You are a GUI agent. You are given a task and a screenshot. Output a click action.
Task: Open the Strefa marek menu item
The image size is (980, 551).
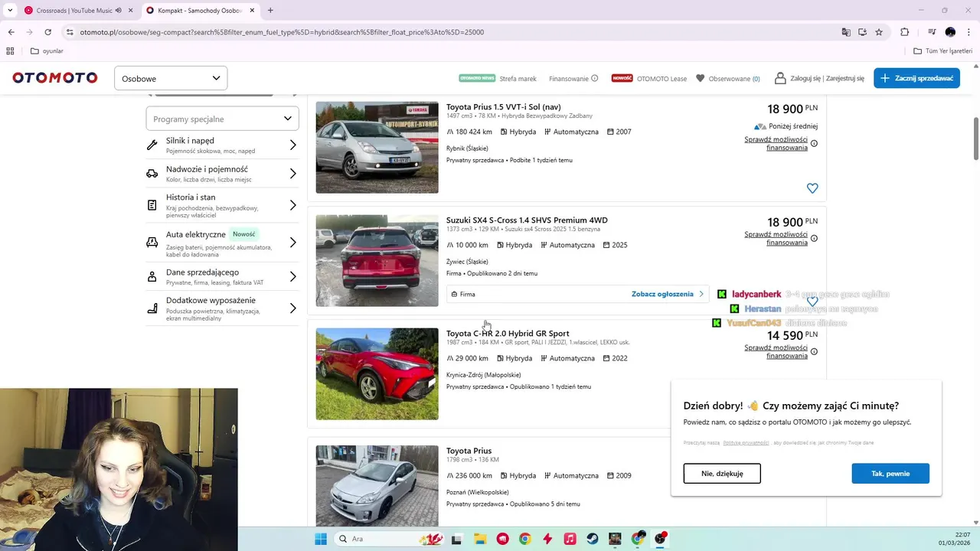518,78
